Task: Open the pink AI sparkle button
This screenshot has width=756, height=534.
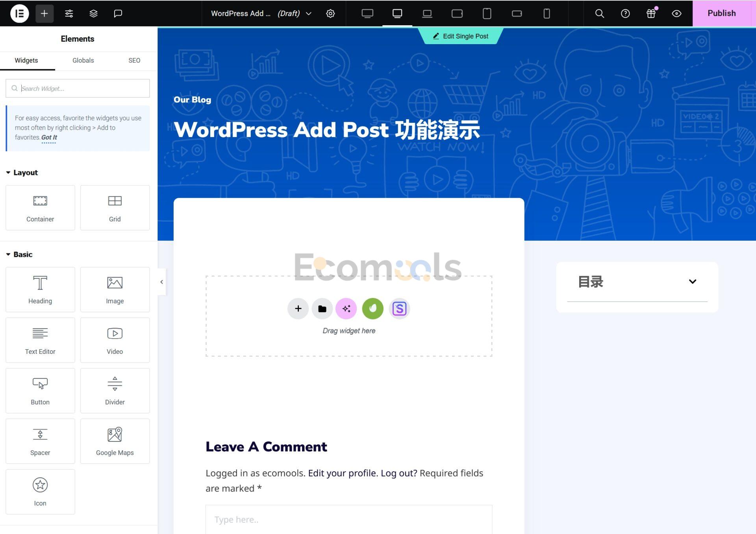Action: pyautogui.click(x=346, y=309)
